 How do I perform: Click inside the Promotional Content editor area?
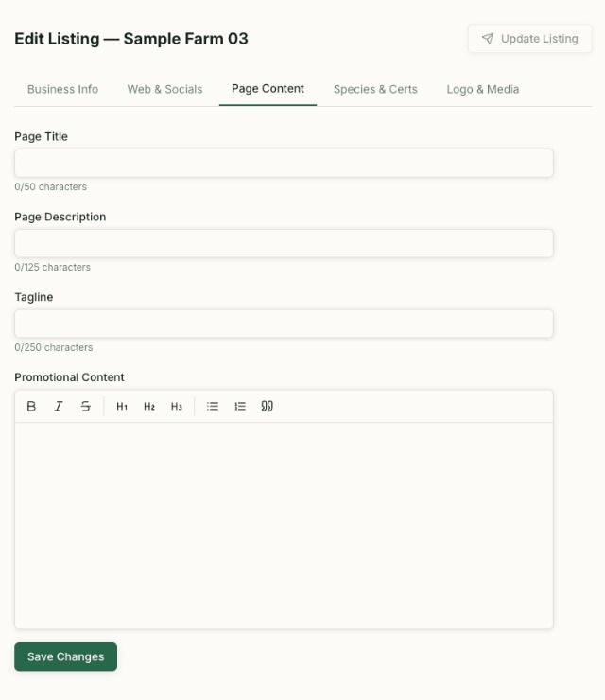click(x=284, y=525)
